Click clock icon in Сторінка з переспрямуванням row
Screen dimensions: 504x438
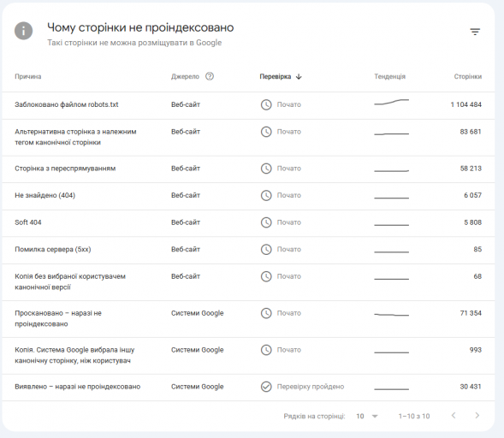pyautogui.click(x=266, y=169)
